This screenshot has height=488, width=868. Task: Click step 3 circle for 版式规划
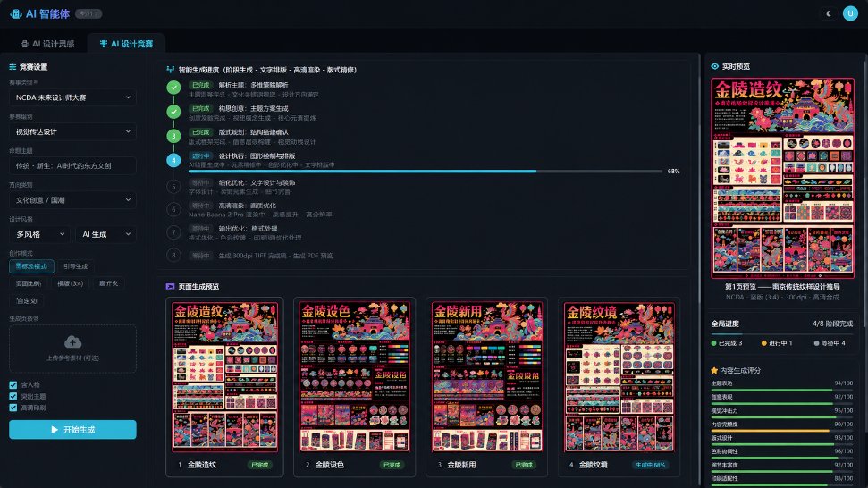click(x=173, y=136)
